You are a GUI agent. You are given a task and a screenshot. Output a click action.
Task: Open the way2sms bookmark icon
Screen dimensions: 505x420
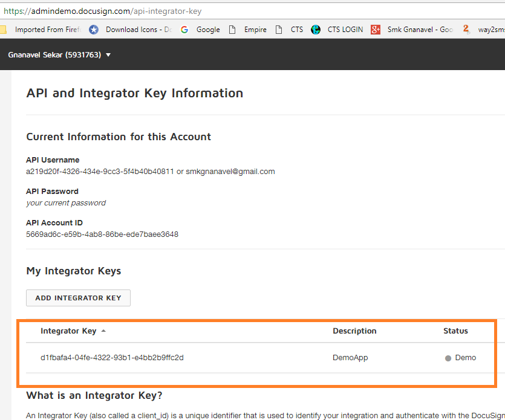pyautogui.click(x=466, y=30)
